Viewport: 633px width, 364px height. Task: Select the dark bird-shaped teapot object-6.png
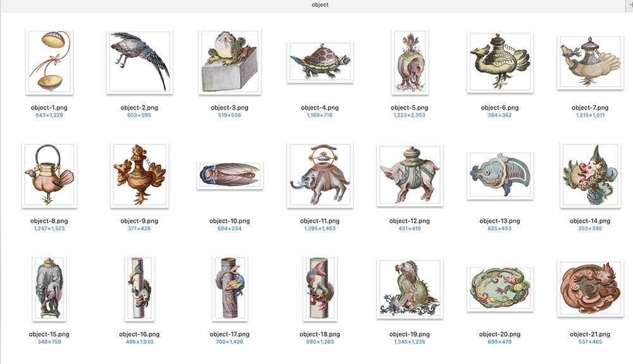coord(500,63)
